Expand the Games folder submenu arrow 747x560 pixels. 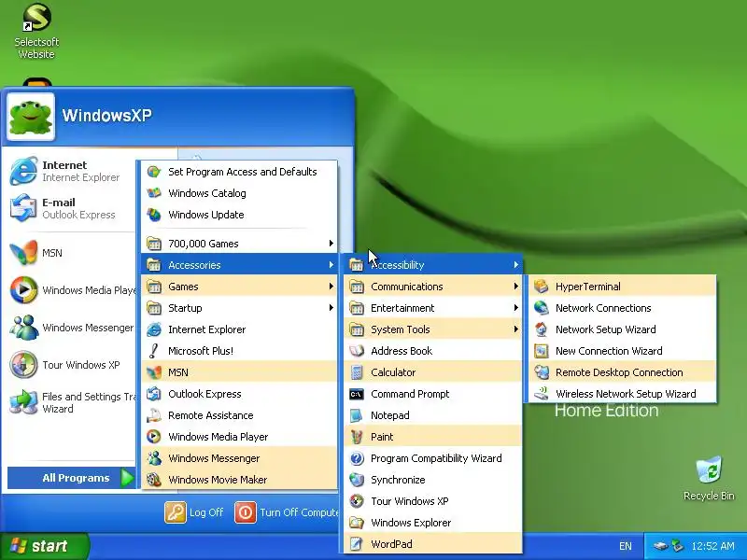(x=331, y=287)
